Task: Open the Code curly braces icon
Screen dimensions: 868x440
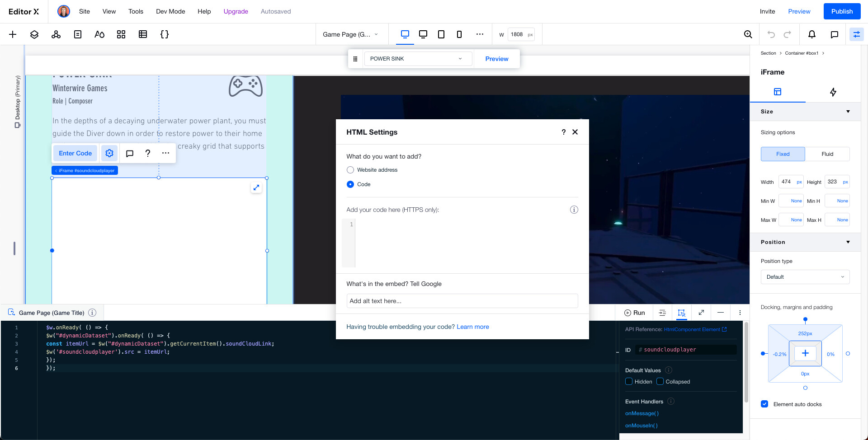Action: pyautogui.click(x=165, y=34)
